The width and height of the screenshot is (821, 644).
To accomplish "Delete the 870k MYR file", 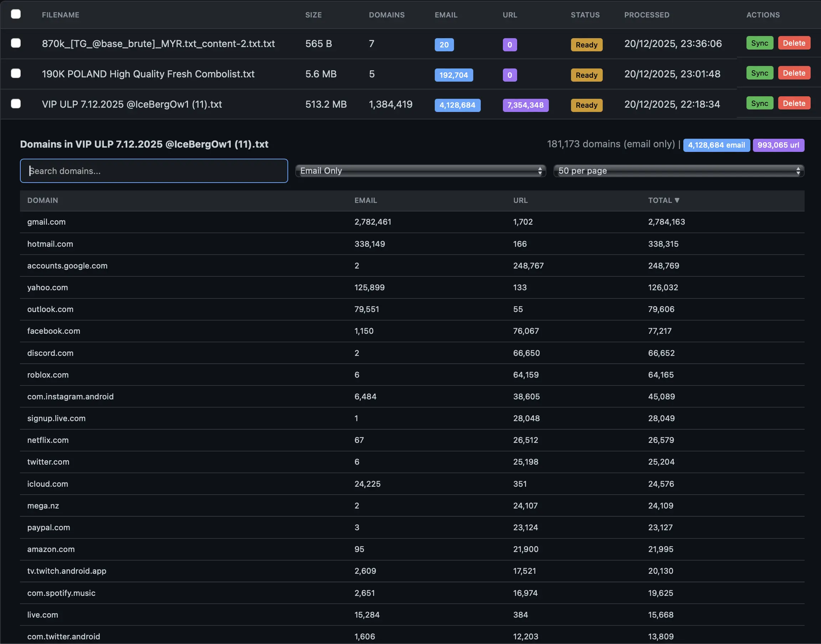I will [x=794, y=43].
